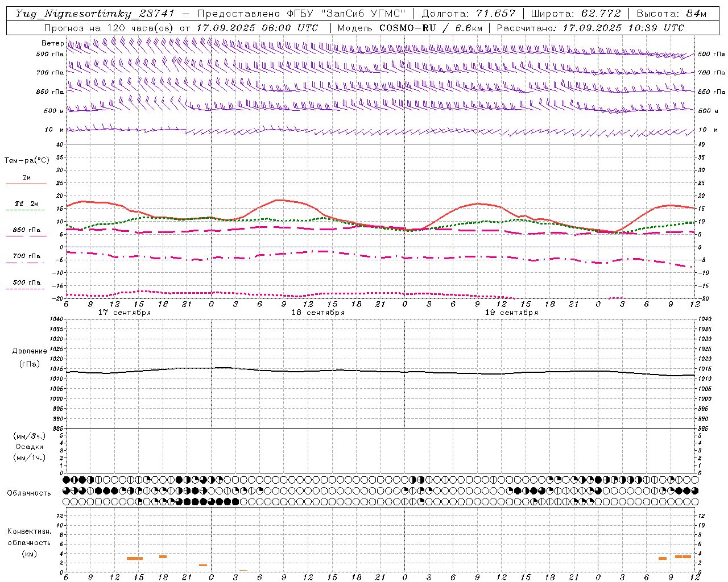Click the Давление pressure panel label
The height and width of the screenshot is (582, 728).
click(30, 351)
